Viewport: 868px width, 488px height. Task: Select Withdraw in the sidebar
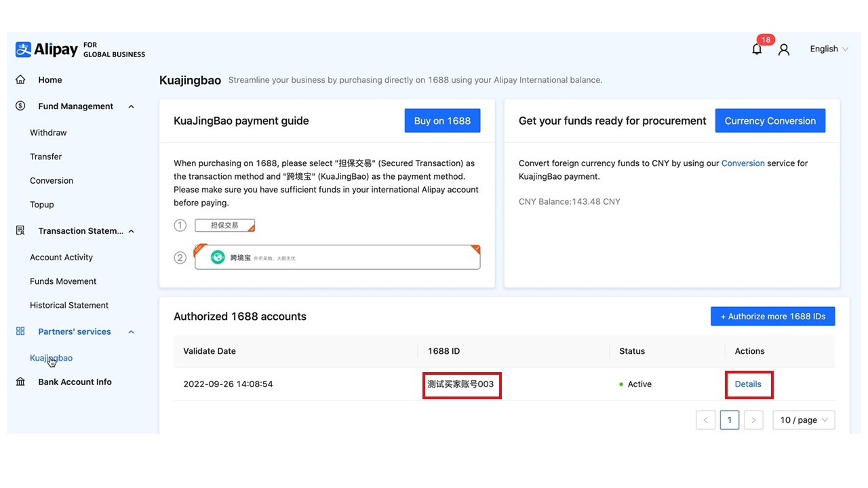click(x=48, y=133)
